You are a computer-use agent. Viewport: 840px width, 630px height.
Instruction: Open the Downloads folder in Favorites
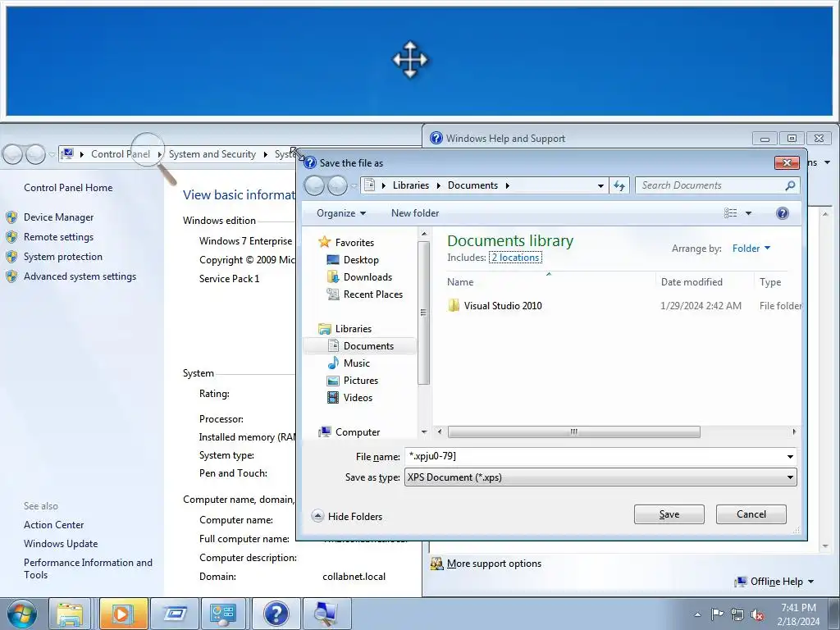point(367,277)
